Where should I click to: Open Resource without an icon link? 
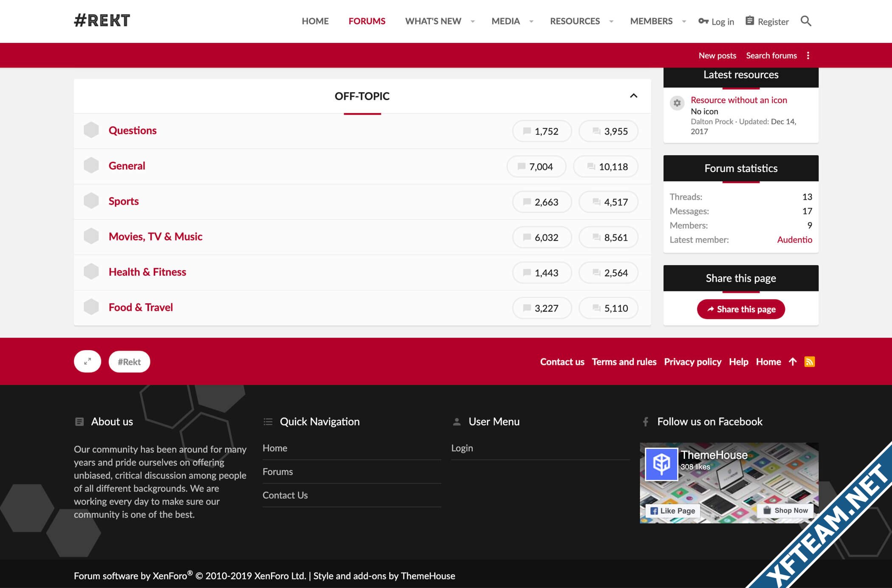739,100
